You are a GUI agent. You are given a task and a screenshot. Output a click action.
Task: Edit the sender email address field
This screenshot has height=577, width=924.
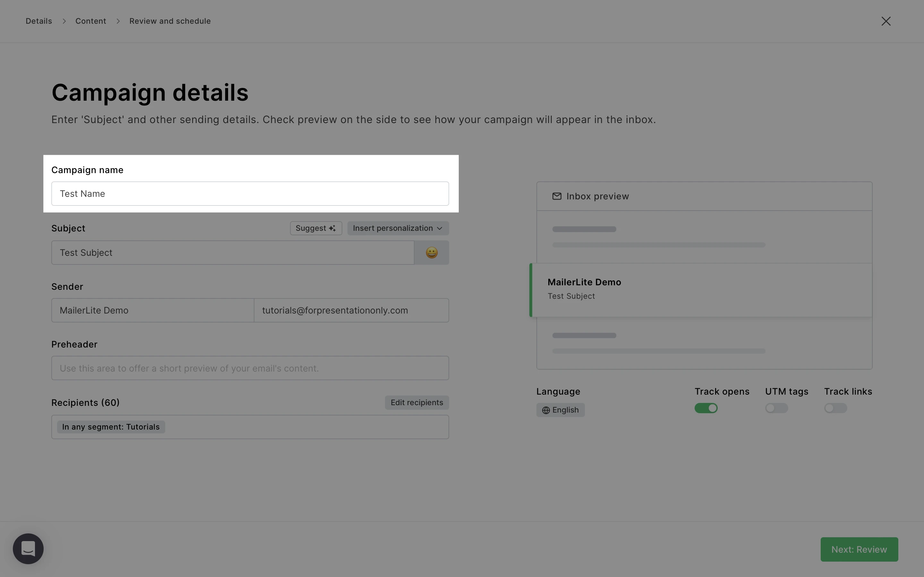tap(351, 310)
